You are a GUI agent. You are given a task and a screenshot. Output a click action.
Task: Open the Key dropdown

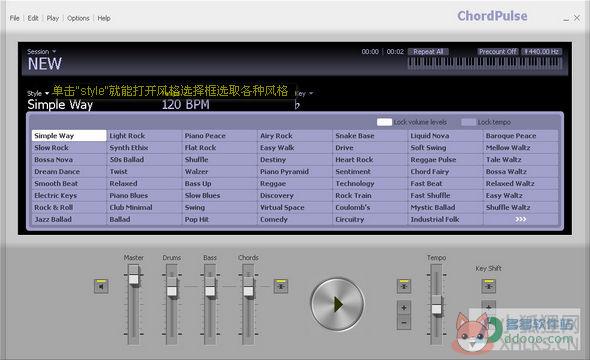304,93
